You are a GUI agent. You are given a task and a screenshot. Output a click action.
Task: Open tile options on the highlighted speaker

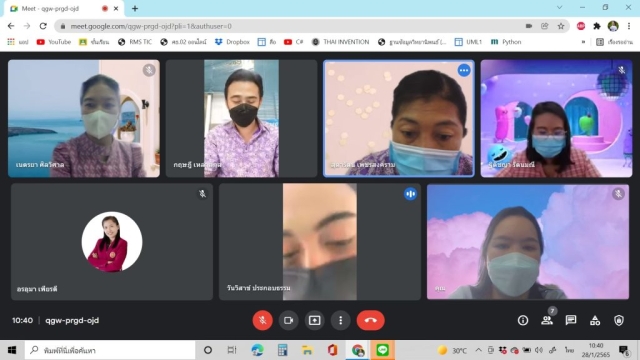point(464,71)
